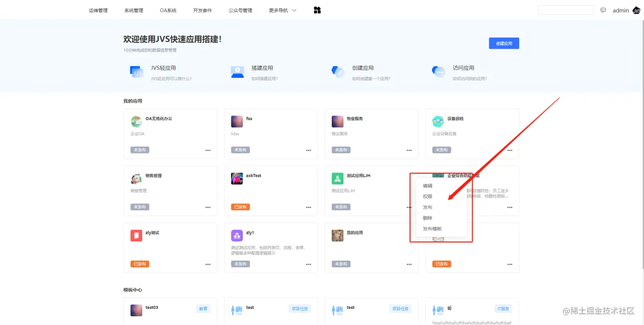Click the message icon beside admin

point(603,10)
